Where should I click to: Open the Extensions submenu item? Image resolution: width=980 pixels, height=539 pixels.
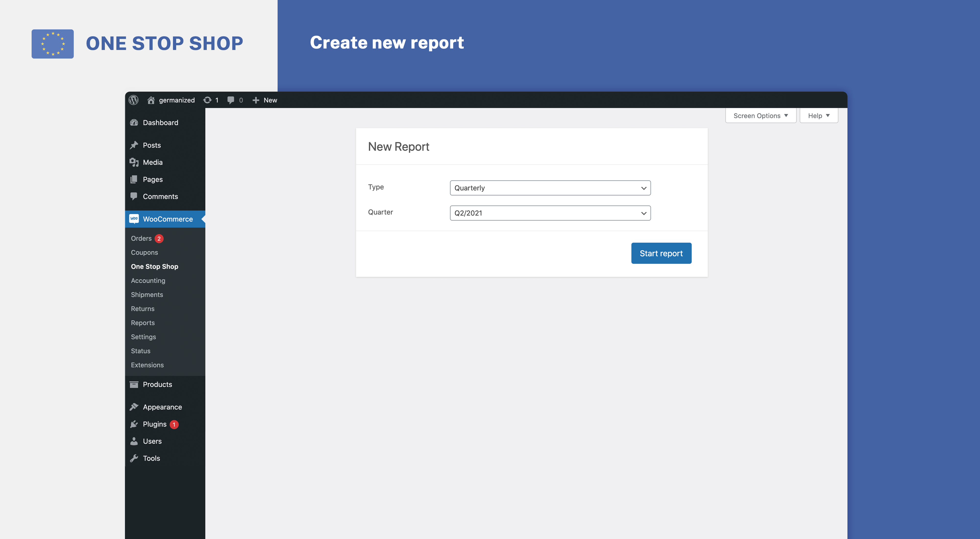147,365
